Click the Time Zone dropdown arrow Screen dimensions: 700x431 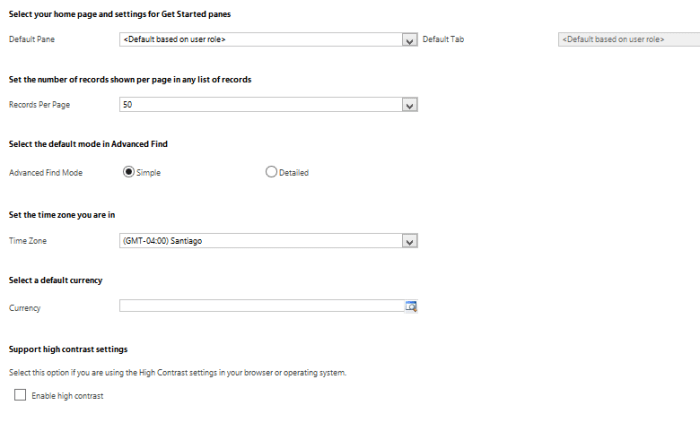pos(409,241)
